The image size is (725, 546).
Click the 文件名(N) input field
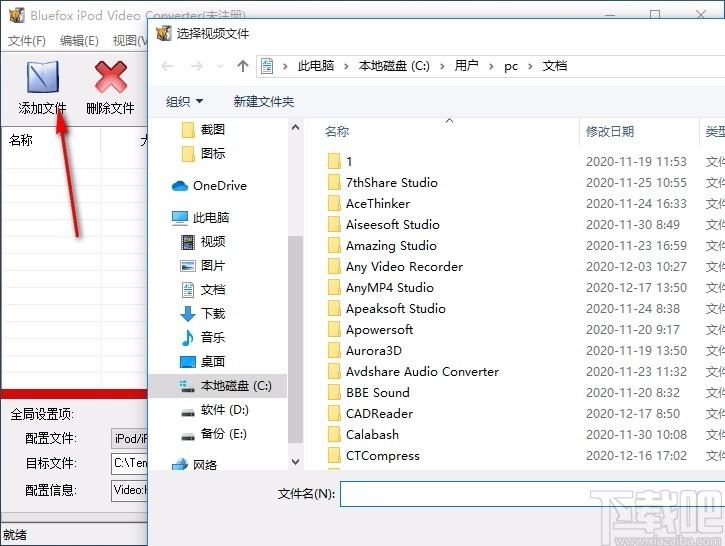[x=532, y=494]
